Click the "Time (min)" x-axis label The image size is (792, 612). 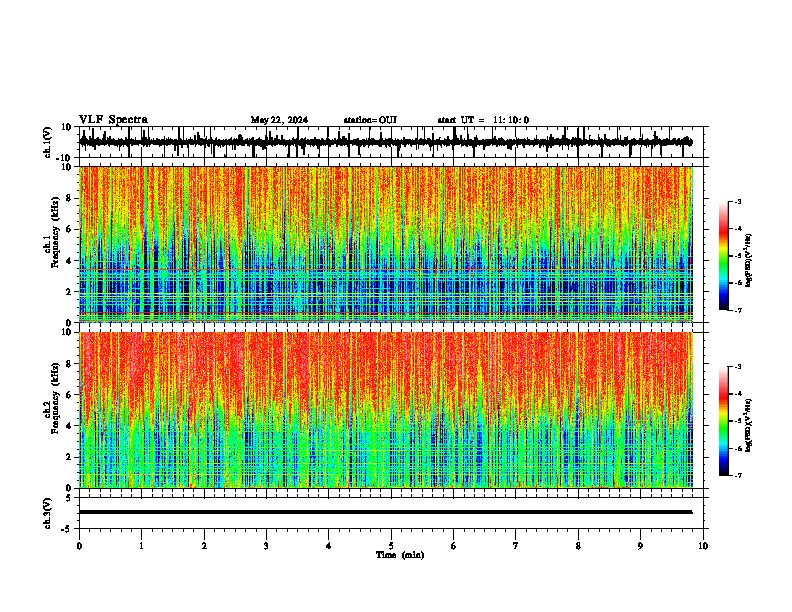point(400,555)
